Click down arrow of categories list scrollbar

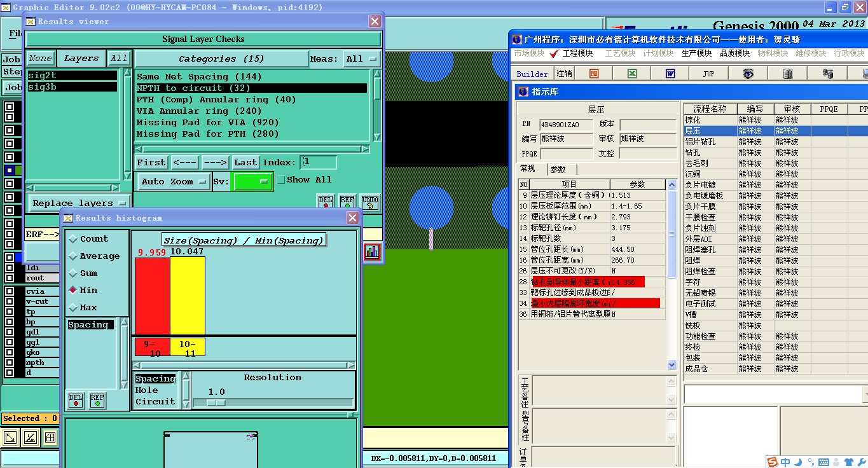[x=376, y=137]
